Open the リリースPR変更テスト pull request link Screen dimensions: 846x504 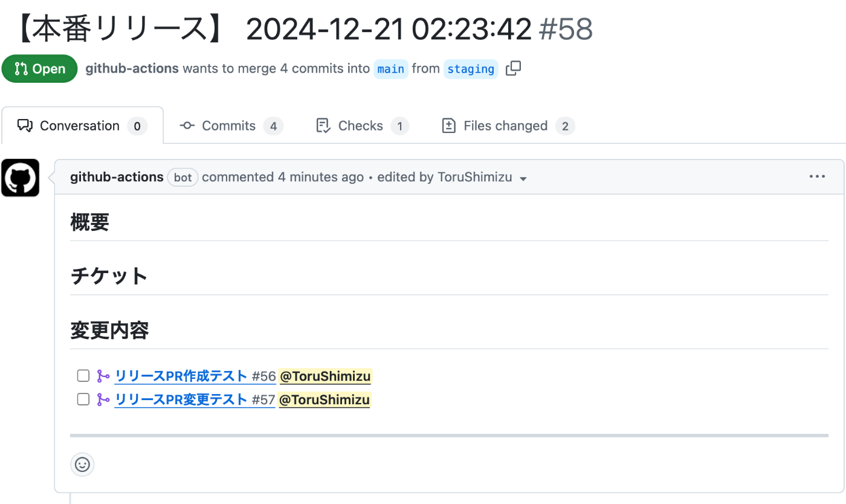[181, 399]
